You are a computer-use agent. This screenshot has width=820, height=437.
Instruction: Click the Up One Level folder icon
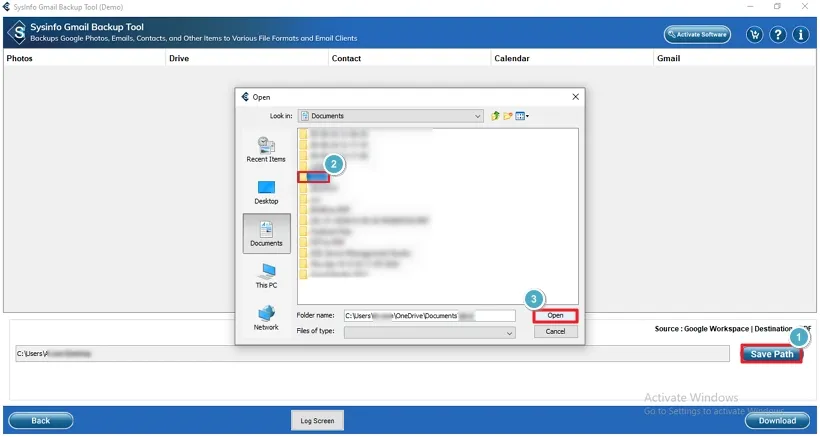[495, 116]
